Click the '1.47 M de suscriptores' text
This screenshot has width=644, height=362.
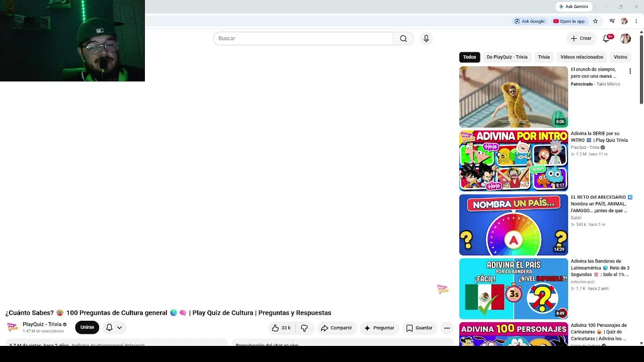click(43, 331)
